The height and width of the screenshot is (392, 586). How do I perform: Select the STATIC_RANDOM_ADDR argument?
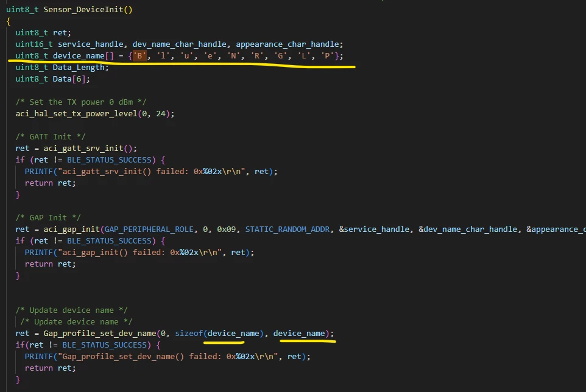tap(288, 229)
